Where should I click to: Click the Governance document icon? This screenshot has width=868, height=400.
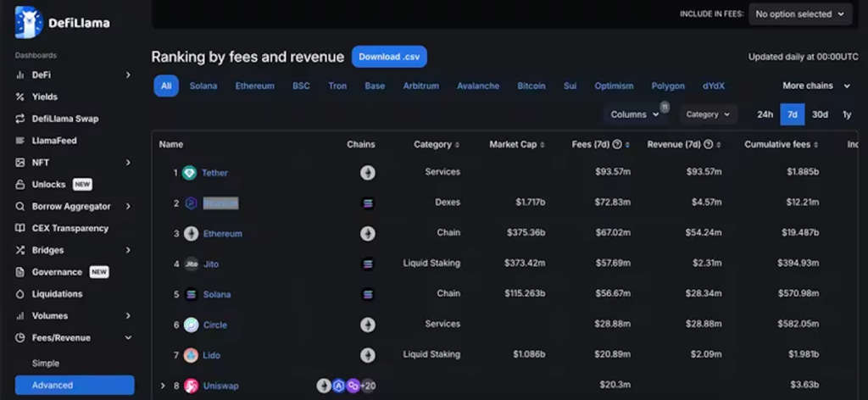[x=20, y=272]
